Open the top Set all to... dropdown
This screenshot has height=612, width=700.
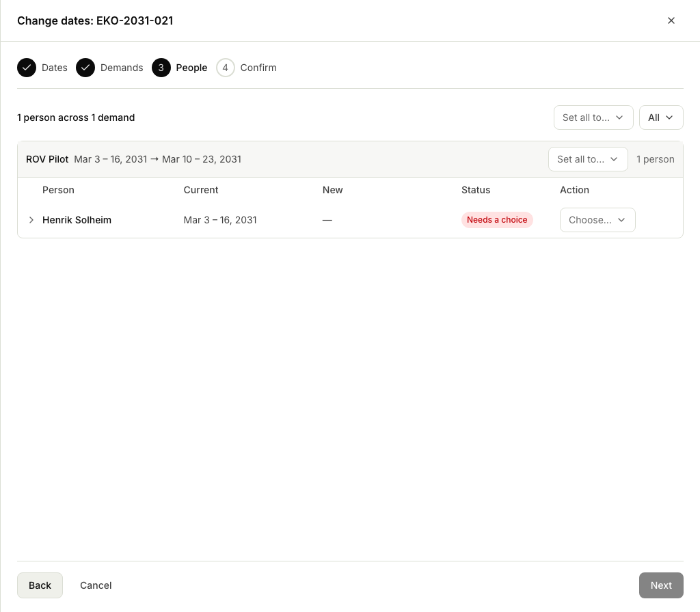[593, 117]
